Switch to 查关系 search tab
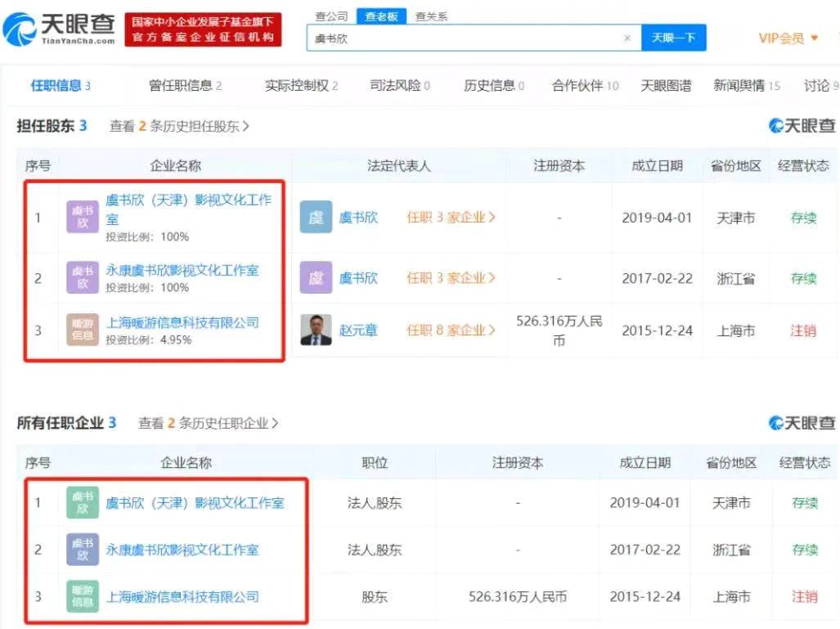 [x=431, y=16]
